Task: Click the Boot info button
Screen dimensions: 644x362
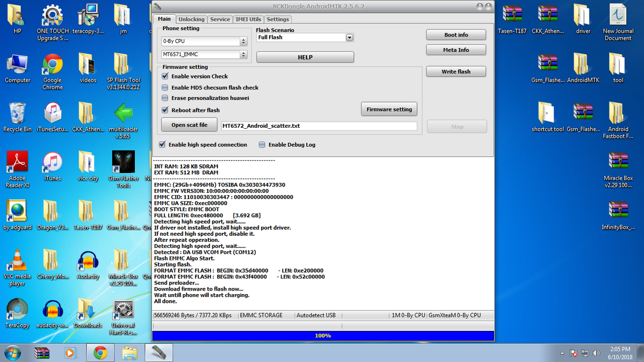Action: (456, 35)
